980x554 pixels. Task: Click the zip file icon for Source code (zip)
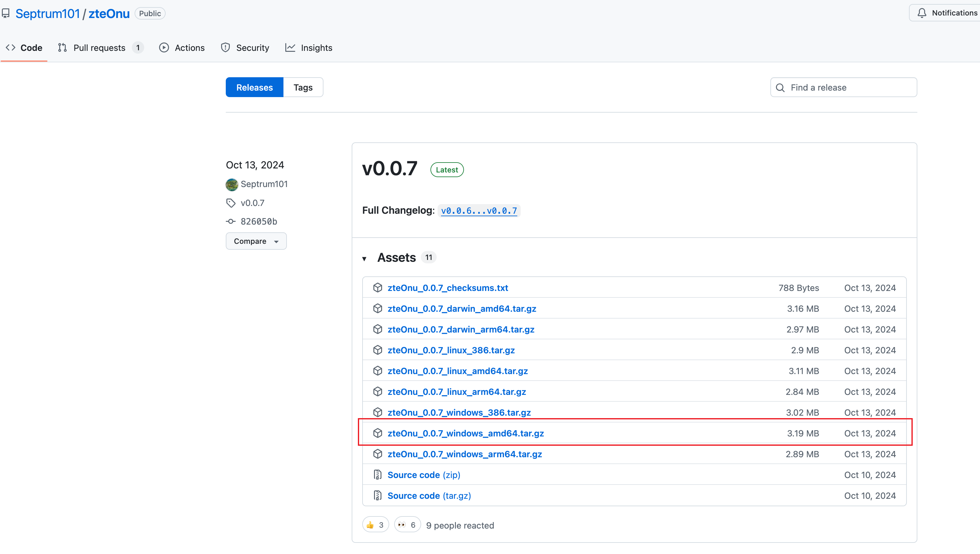click(x=378, y=475)
